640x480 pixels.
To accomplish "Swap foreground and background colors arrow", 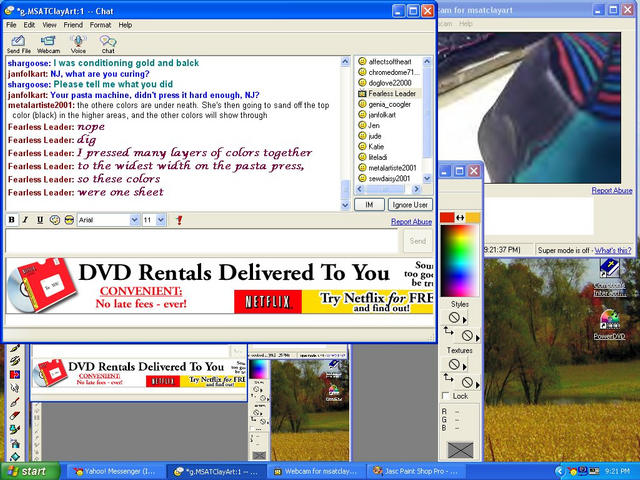I will point(460,218).
